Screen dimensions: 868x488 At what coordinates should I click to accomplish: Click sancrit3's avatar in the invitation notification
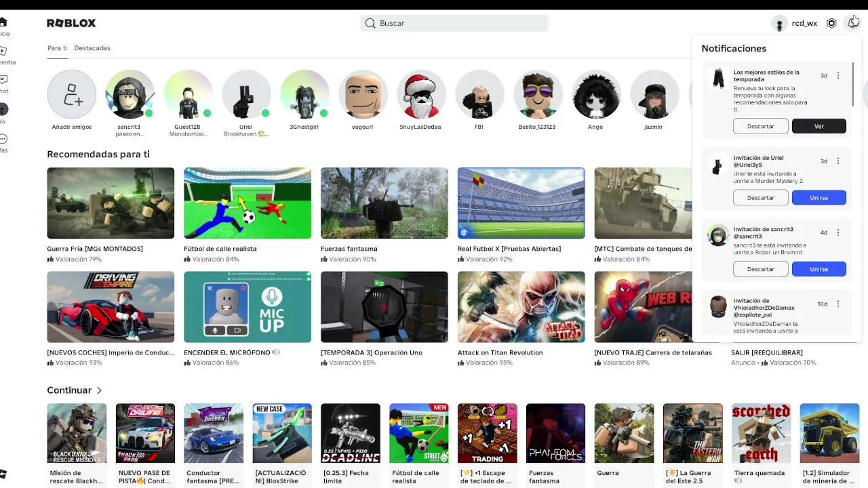click(x=718, y=235)
